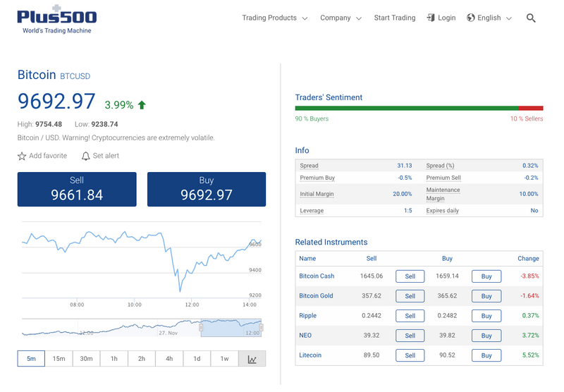Screen dimensions: 564x392
Task: Open the English language dropdown
Action: pos(489,18)
